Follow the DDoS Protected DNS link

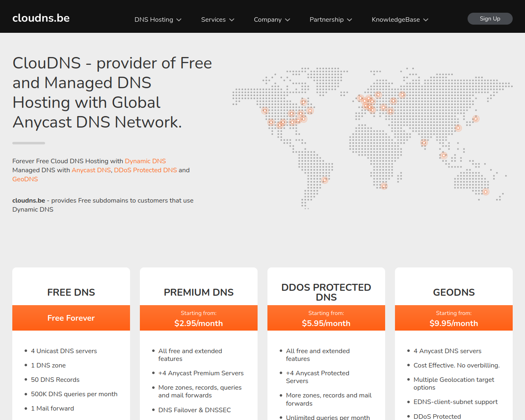pyautogui.click(x=146, y=170)
